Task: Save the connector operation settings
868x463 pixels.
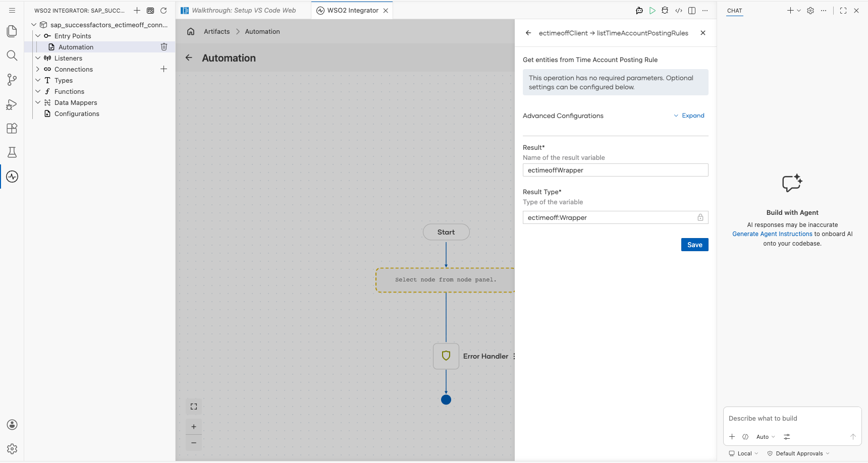Action: click(695, 245)
